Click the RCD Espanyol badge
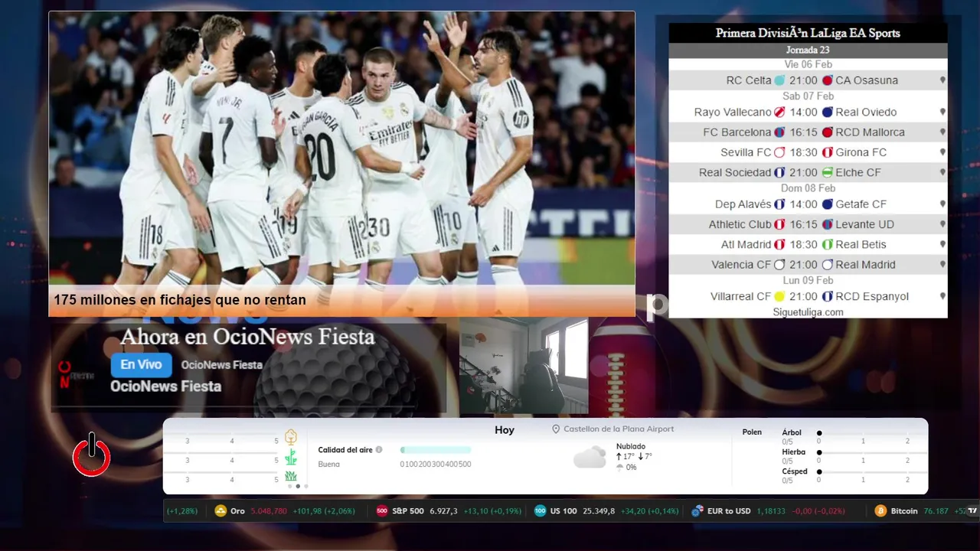This screenshot has height=551, width=980. (828, 296)
